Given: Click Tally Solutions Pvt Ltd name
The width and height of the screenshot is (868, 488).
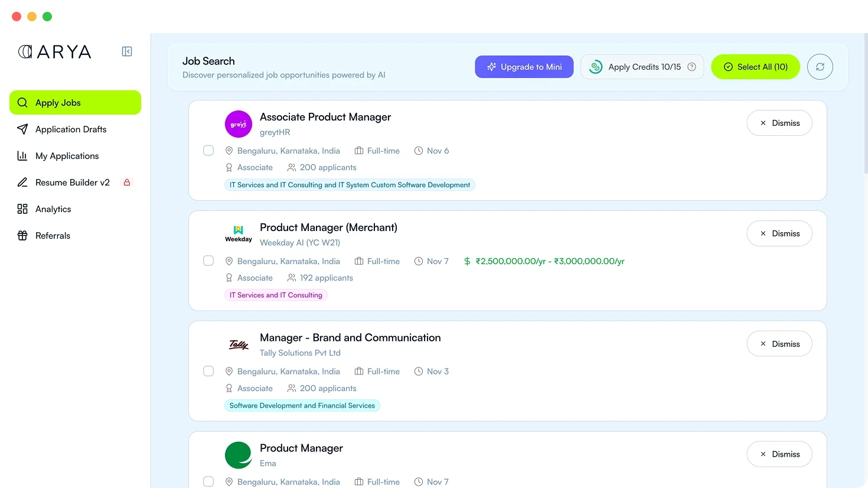Looking at the screenshot, I should (x=300, y=353).
